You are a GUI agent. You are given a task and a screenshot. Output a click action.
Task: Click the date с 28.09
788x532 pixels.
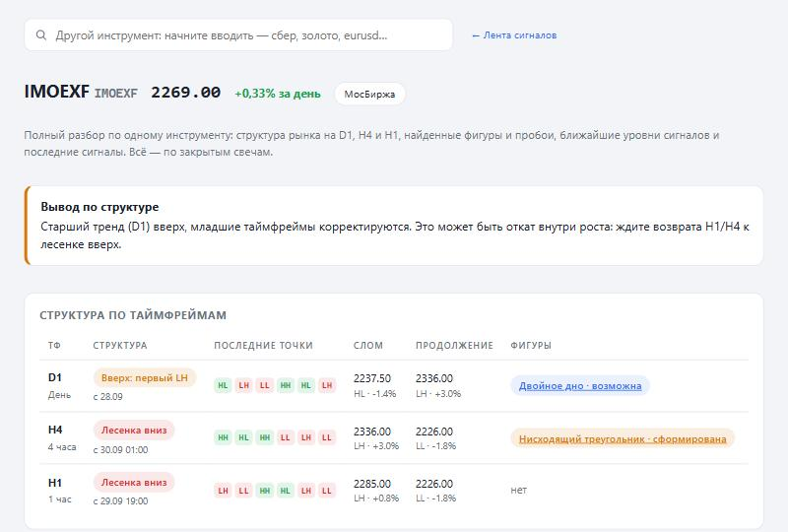[108, 396]
